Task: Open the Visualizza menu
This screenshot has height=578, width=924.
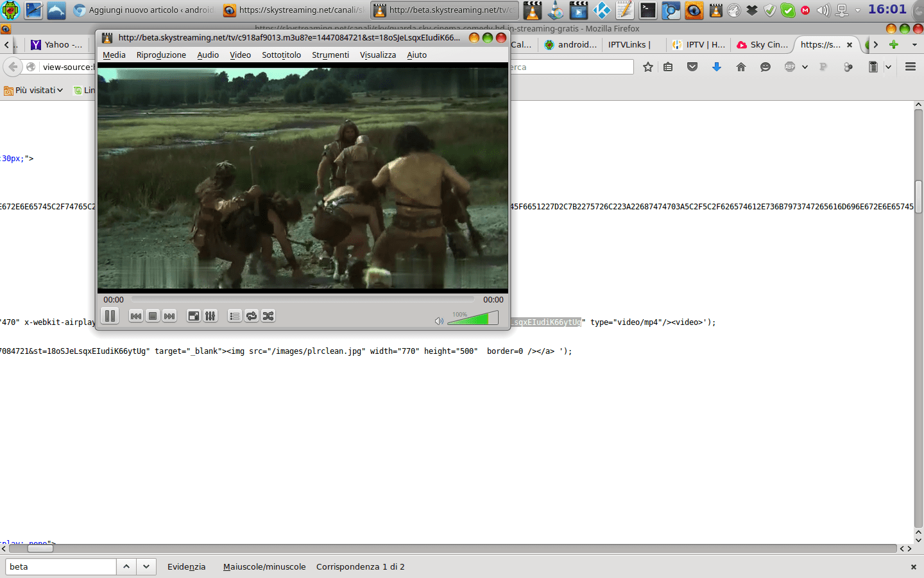Action: 378,55
